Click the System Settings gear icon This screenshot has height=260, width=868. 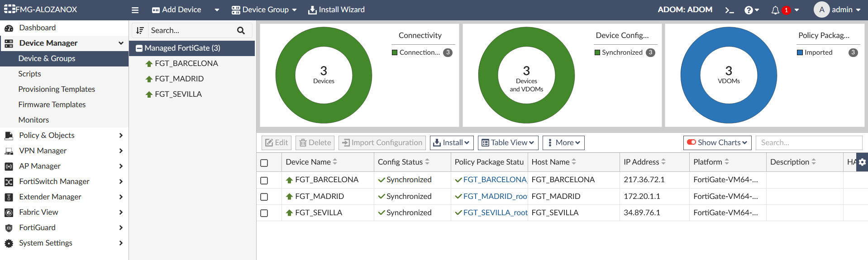click(9, 243)
